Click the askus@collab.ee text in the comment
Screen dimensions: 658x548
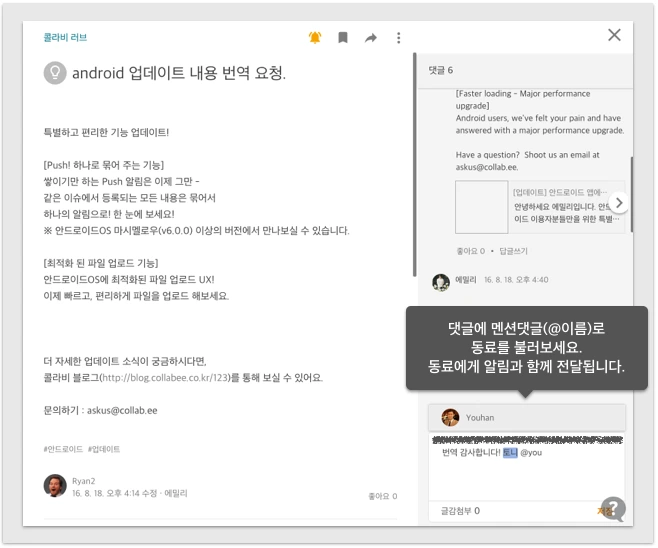point(487,167)
